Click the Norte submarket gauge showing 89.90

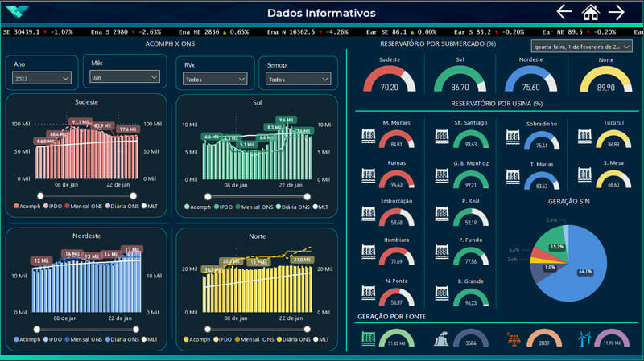point(606,78)
